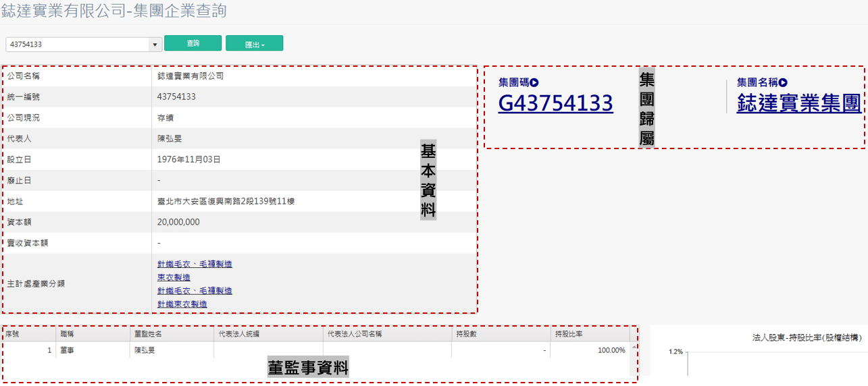Viewport: 868px width, 386px height.
Task: Sort by the 序號 column header
Action: point(28,334)
